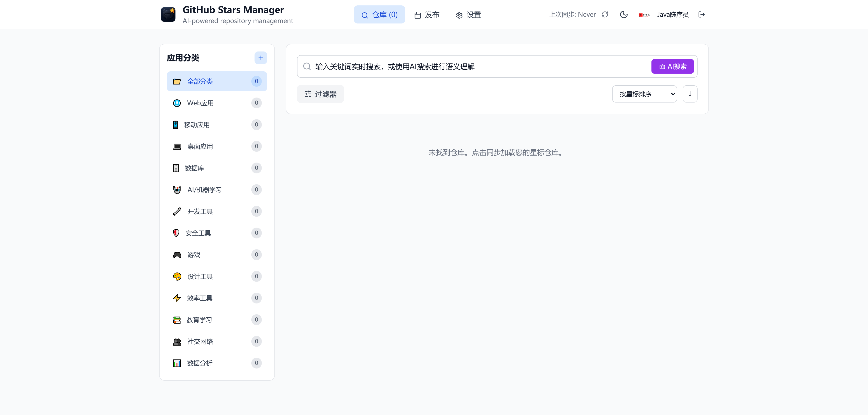
Task: Open the 设置 settings tab
Action: pyautogui.click(x=468, y=15)
